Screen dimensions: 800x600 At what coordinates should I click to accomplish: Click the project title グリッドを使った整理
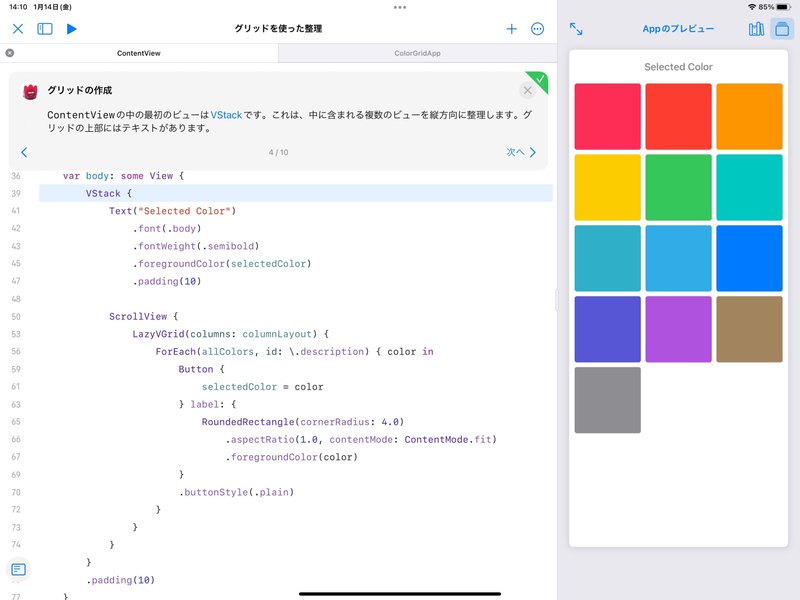(x=278, y=29)
